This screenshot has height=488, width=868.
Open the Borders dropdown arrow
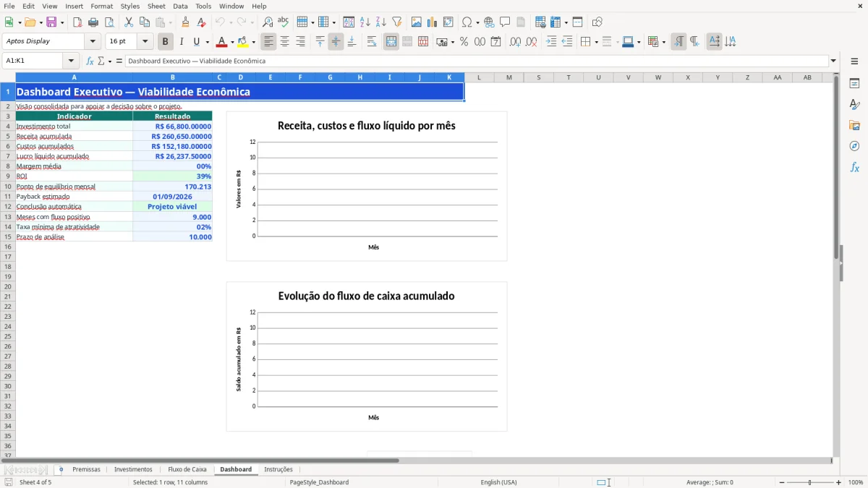(x=596, y=42)
